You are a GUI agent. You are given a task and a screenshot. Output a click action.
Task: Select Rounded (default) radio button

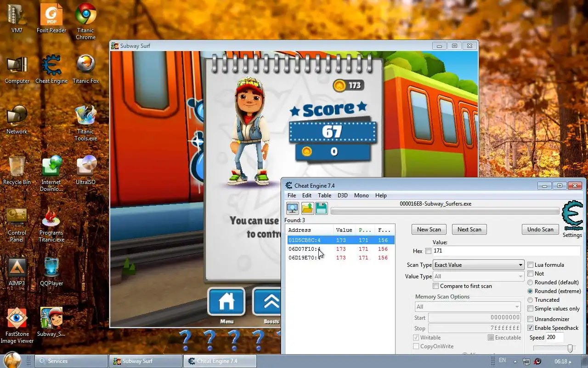(x=531, y=282)
